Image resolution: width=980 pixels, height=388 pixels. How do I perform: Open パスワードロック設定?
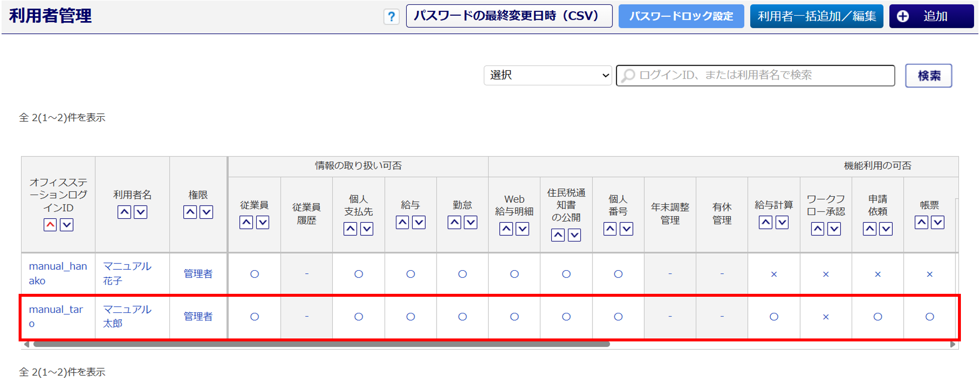[681, 16]
